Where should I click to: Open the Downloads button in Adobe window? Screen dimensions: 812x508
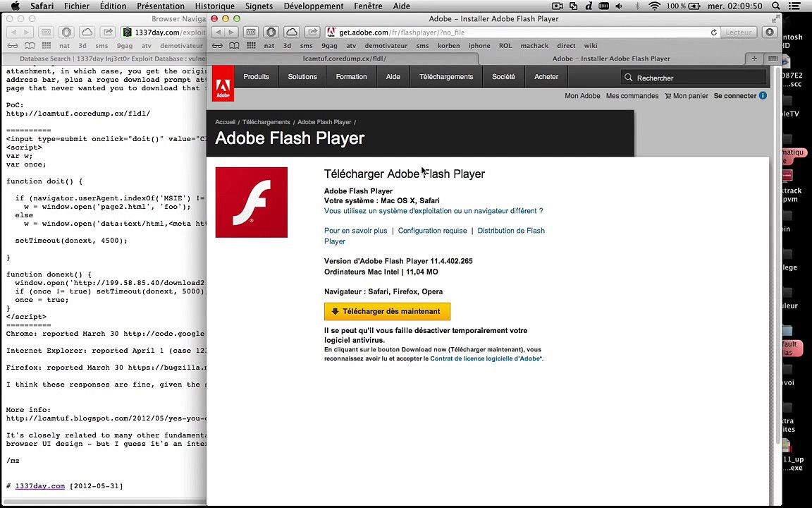pos(770,32)
